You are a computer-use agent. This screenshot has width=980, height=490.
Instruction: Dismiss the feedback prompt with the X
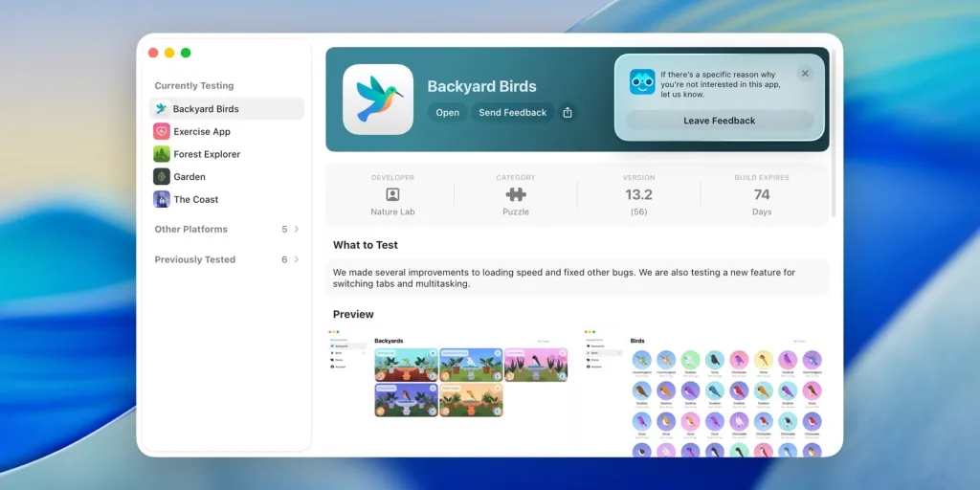805,74
